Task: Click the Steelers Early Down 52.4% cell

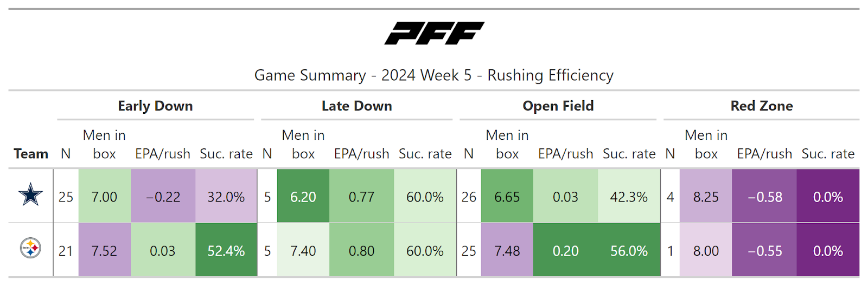Action: pyautogui.click(x=226, y=251)
